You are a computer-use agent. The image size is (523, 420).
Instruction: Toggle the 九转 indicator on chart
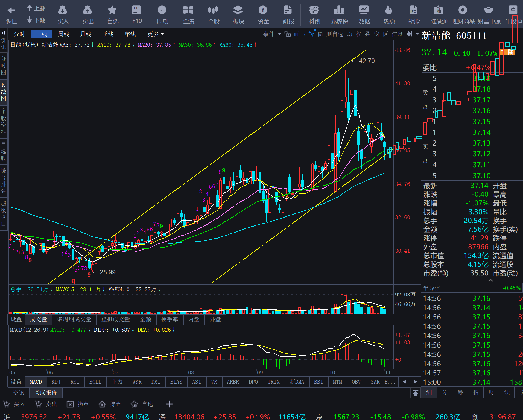pyautogui.click(x=308, y=34)
